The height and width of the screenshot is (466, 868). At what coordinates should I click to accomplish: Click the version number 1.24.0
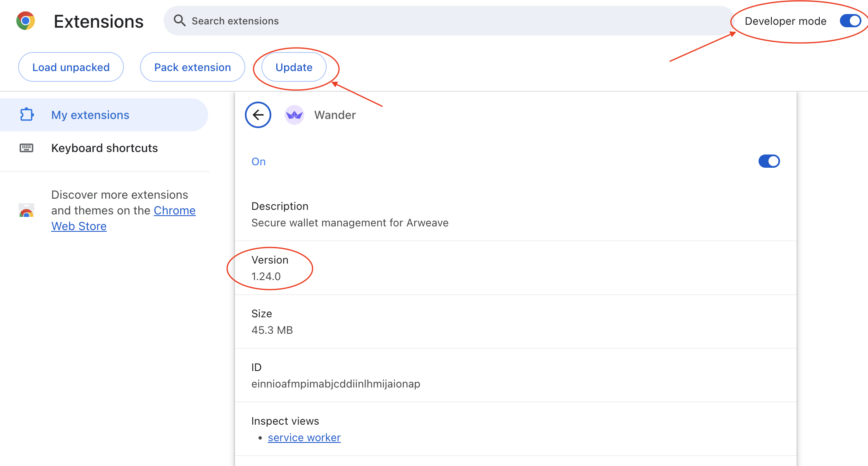point(266,276)
